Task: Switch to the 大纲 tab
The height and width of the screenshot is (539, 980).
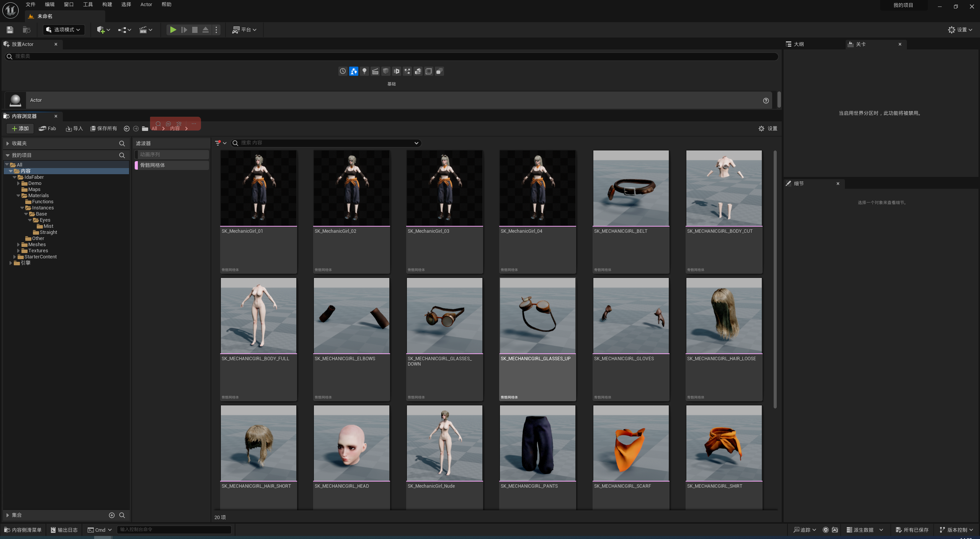Action: [x=799, y=44]
